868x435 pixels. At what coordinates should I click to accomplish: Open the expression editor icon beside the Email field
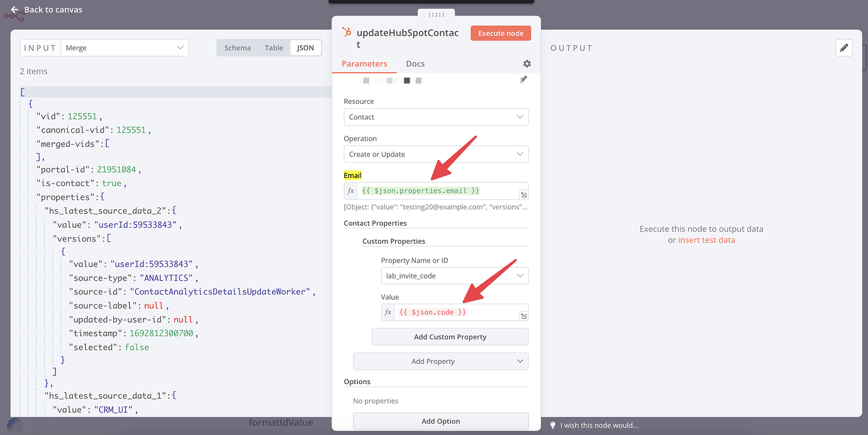click(524, 194)
